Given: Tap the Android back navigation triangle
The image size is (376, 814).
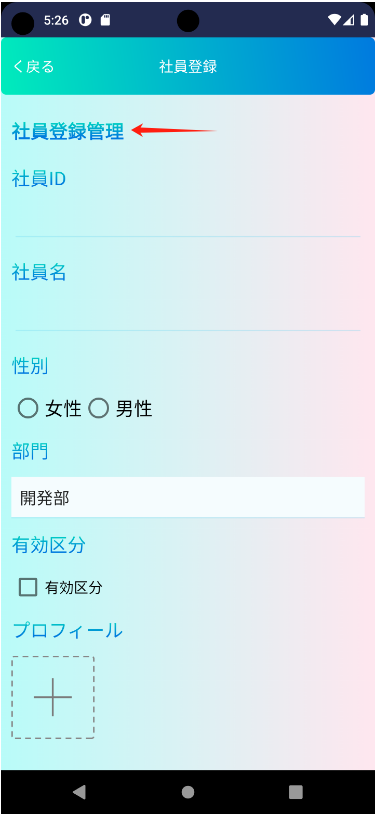Looking at the screenshot, I should pyautogui.click(x=79, y=792).
